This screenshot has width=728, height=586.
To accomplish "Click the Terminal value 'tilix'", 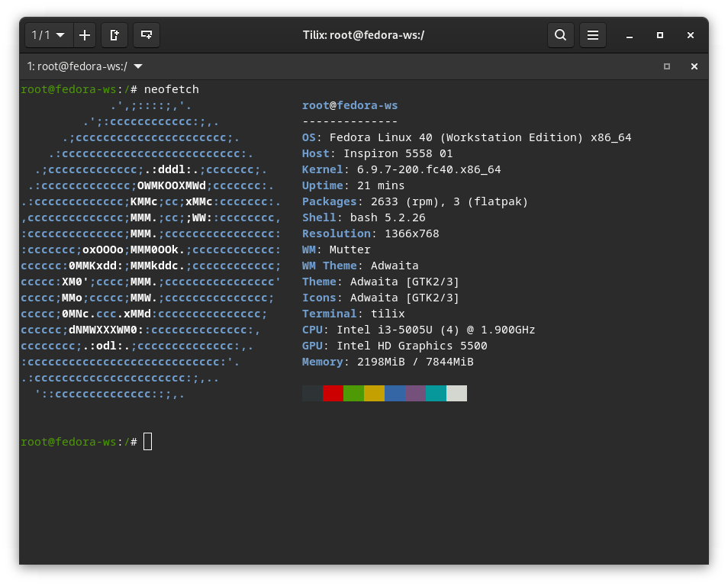I will [388, 314].
